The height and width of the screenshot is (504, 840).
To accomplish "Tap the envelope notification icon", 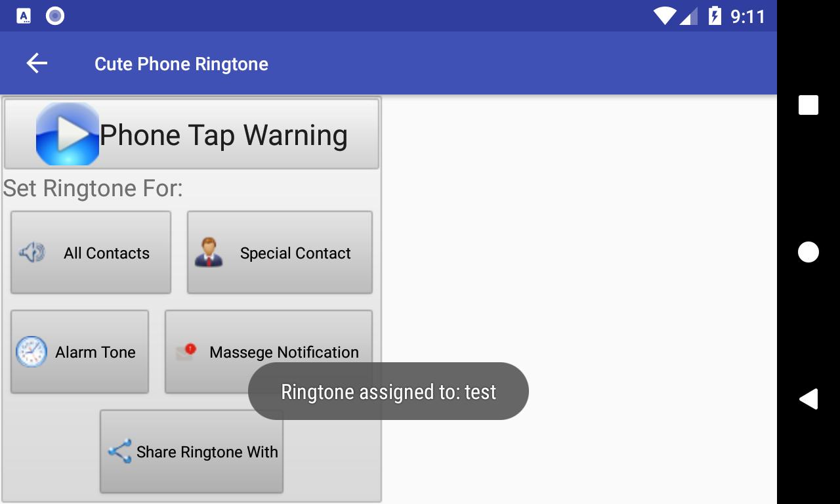I will coord(186,352).
